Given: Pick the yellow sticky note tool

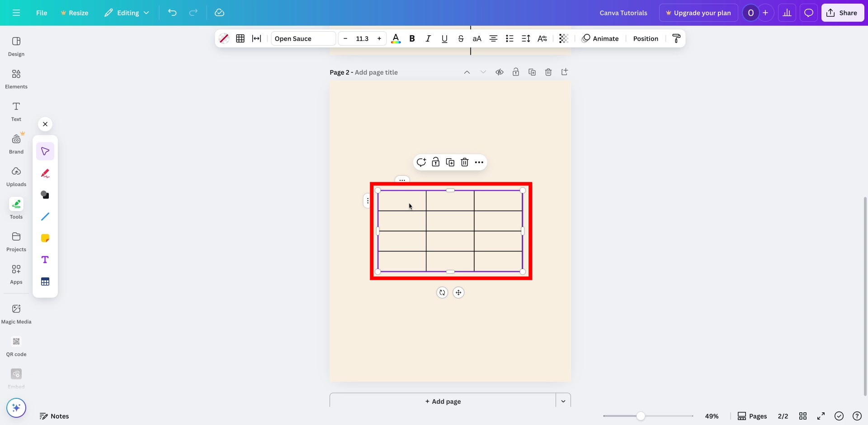Looking at the screenshot, I should [x=45, y=238].
